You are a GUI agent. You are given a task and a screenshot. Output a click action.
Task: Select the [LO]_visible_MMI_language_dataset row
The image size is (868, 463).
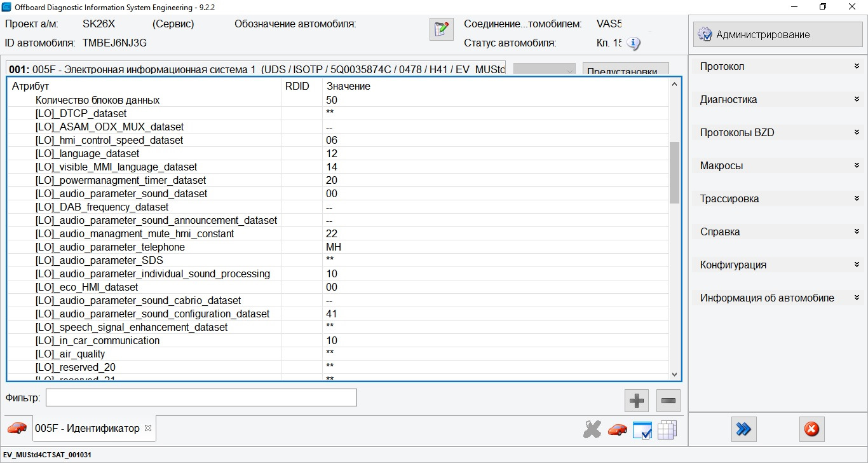pos(338,167)
